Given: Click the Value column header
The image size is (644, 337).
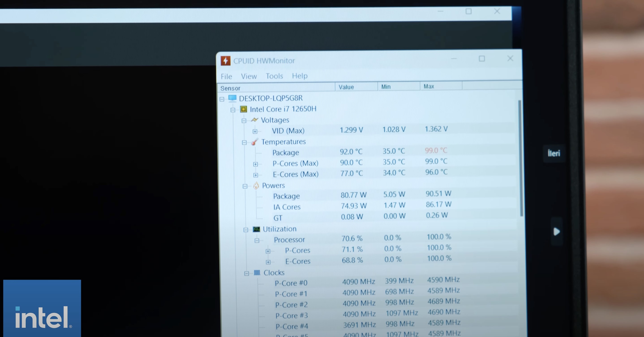Looking at the screenshot, I should 356,87.
